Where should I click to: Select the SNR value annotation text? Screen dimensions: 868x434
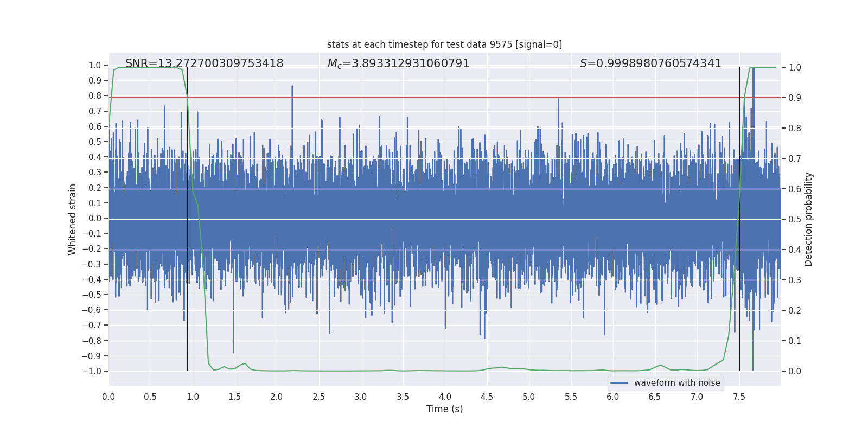(x=204, y=63)
